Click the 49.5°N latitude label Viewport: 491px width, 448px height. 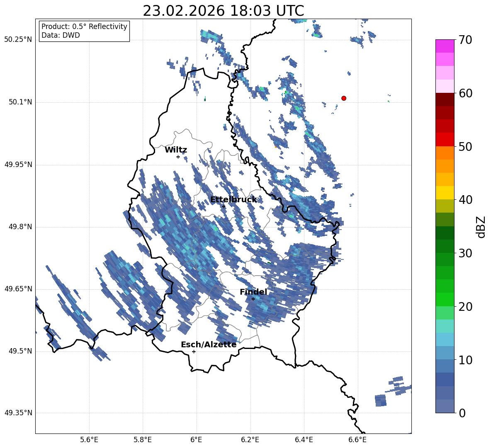tap(20, 351)
